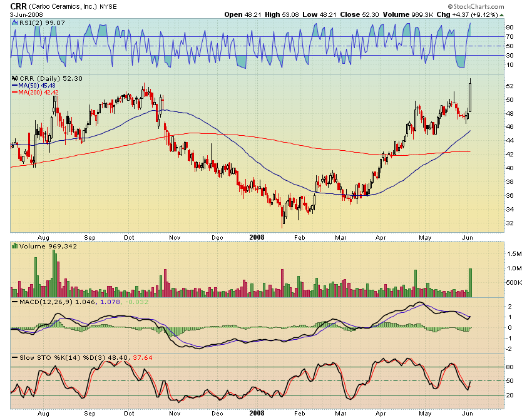Click the Low 48.21 value

tap(319, 14)
